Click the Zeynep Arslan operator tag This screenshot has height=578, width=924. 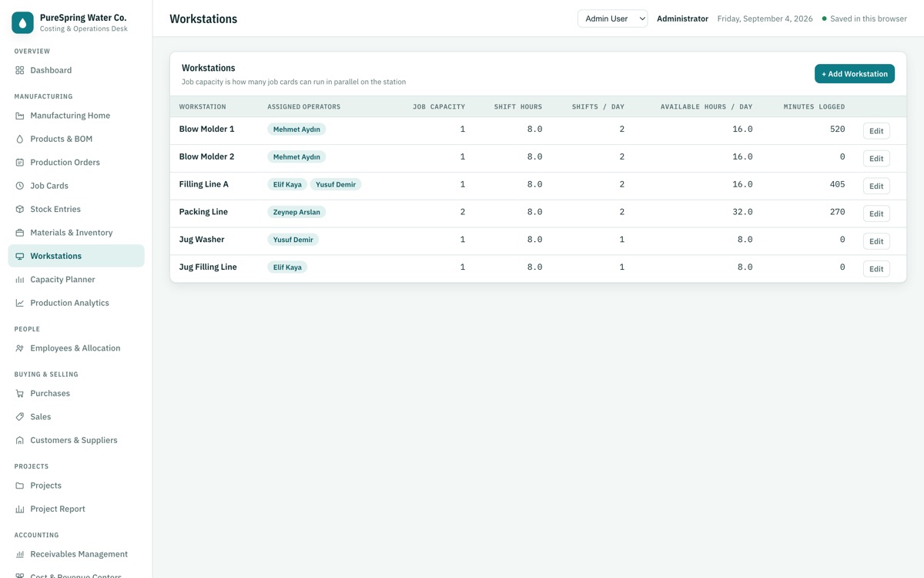coord(296,212)
